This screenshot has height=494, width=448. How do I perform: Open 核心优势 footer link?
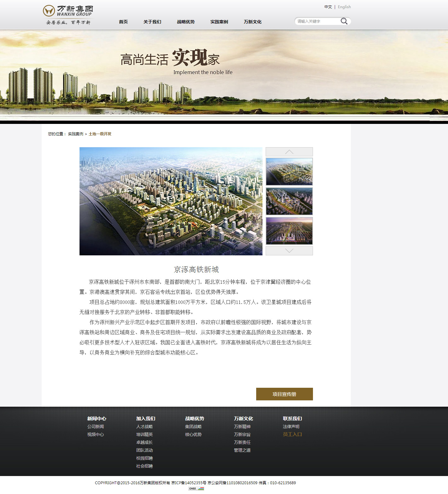193,434
